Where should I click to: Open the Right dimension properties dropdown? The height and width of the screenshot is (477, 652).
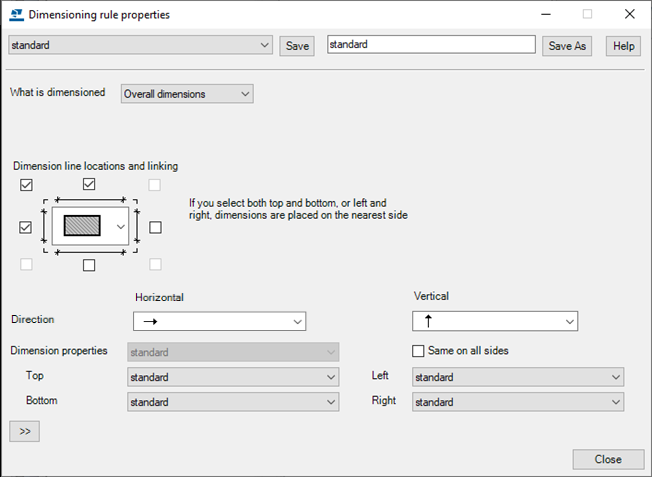(518, 401)
